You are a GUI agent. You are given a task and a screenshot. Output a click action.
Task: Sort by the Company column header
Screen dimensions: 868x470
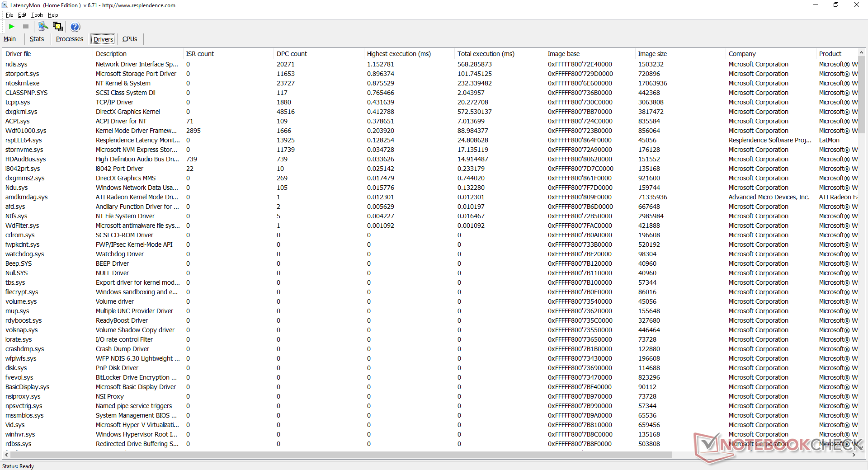[771, 54]
